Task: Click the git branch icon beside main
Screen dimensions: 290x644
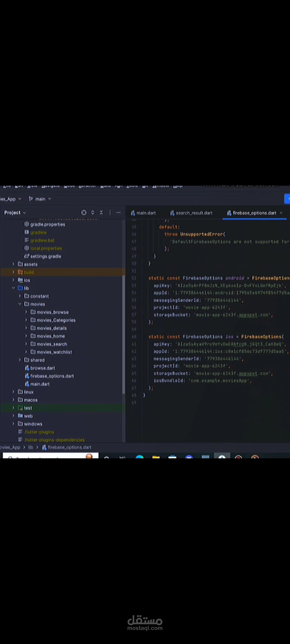Action: 31,199
